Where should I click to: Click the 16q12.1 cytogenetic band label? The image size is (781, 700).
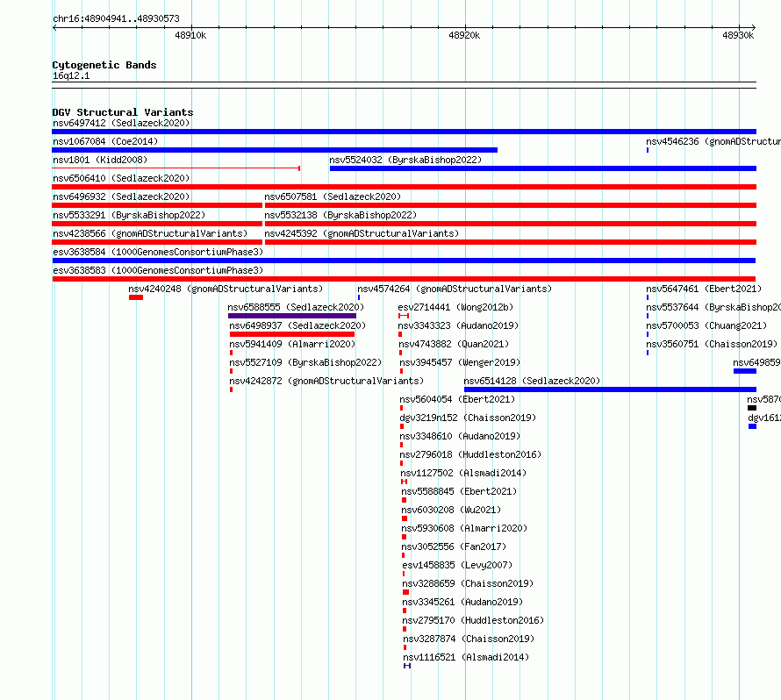pyautogui.click(x=71, y=75)
